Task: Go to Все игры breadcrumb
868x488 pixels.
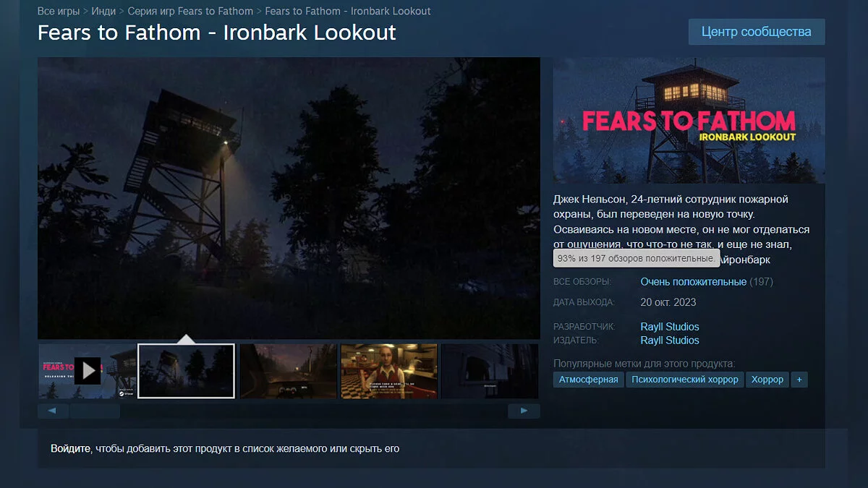Action: pyautogui.click(x=59, y=11)
